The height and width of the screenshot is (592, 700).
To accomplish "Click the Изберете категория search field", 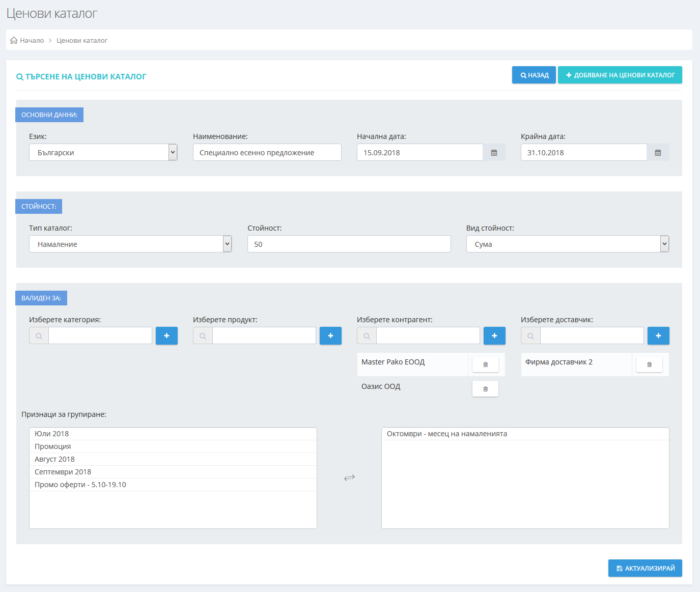I will coord(100,336).
